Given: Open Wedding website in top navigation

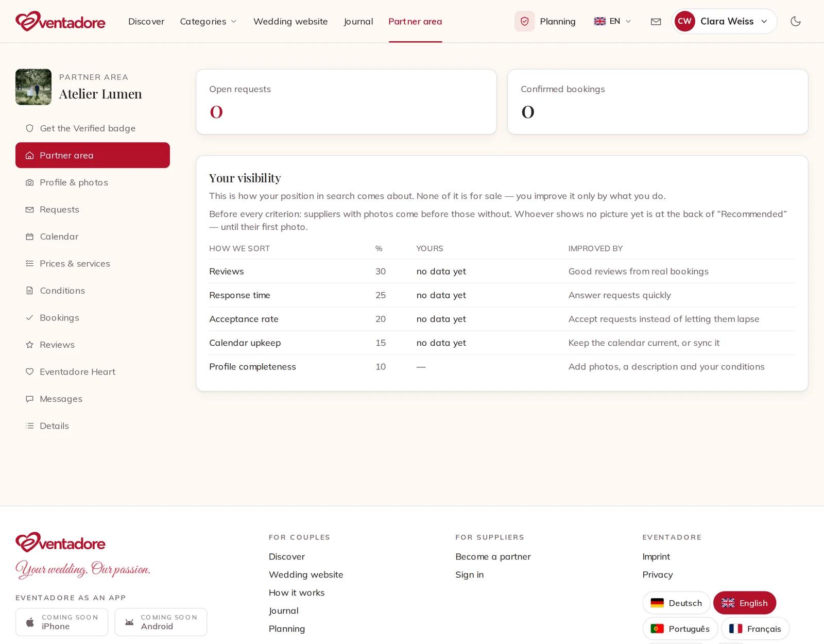Looking at the screenshot, I should (x=290, y=22).
